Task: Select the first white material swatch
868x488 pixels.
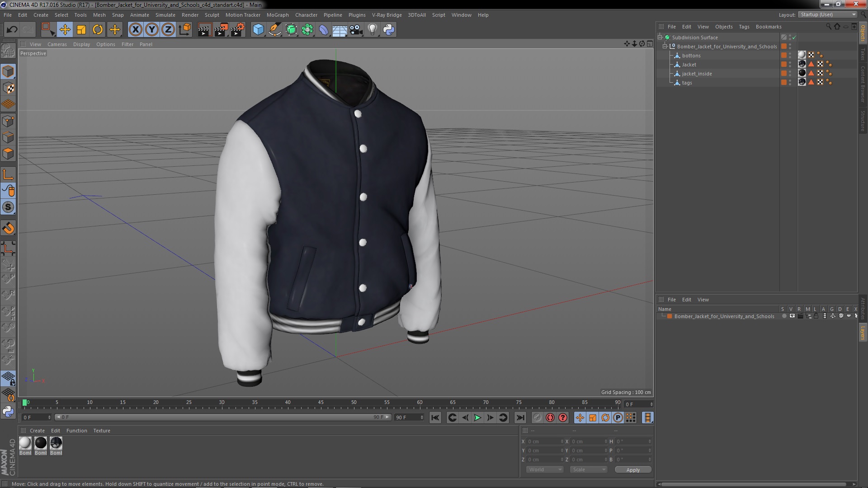Action: coord(25,443)
